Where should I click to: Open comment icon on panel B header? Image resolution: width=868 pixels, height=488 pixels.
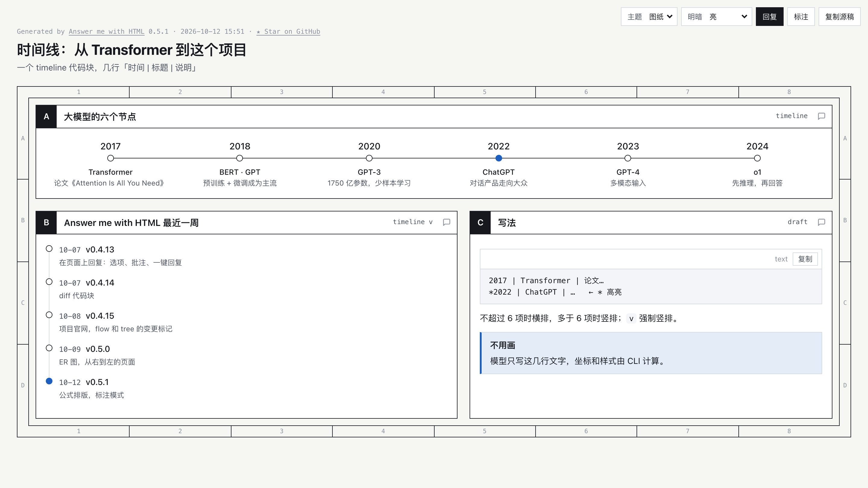[x=446, y=222]
